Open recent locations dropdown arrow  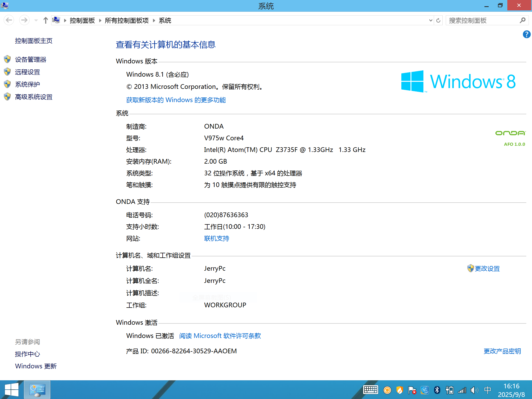coord(36,20)
